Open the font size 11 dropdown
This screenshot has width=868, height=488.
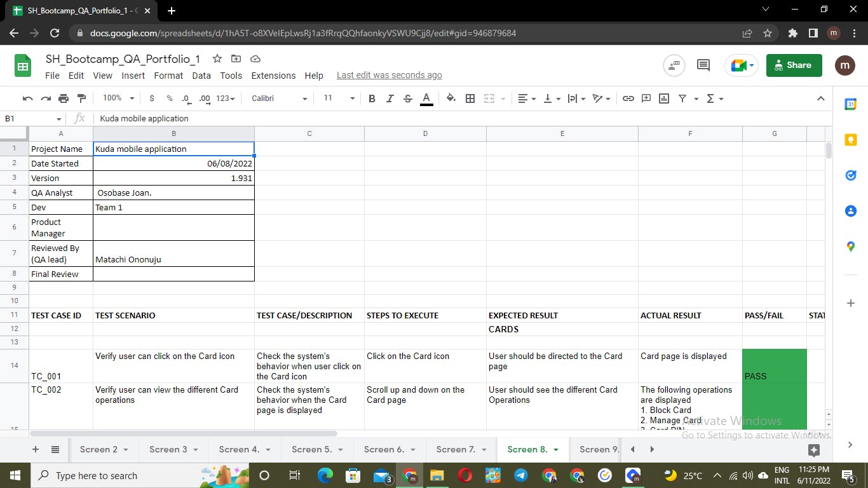click(339, 98)
